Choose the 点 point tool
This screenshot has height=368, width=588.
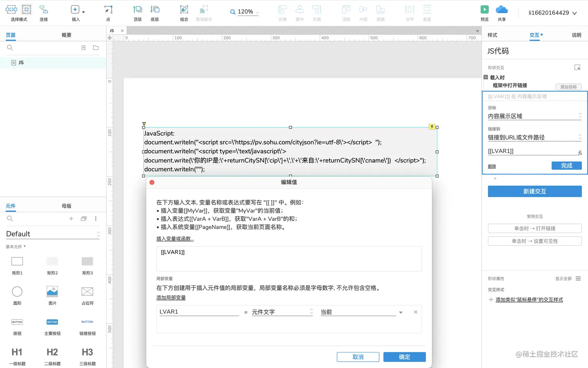click(x=108, y=12)
